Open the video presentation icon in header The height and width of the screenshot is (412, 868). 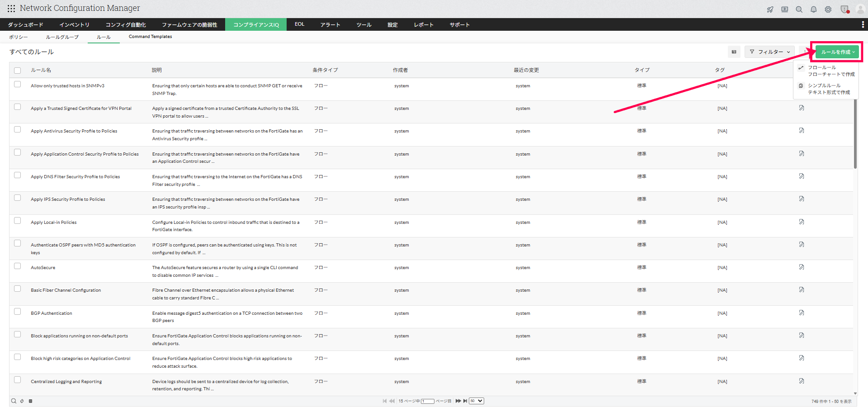[x=785, y=9]
